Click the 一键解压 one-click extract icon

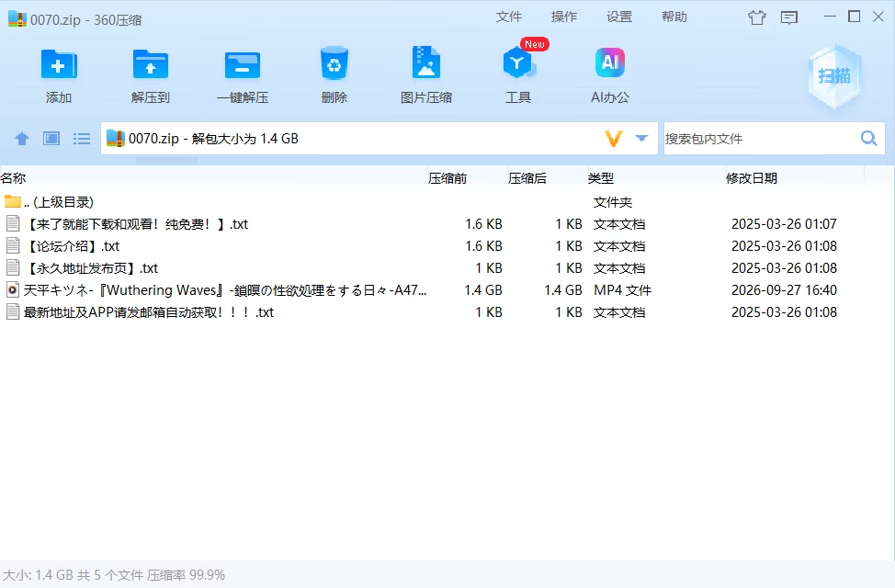(242, 64)
